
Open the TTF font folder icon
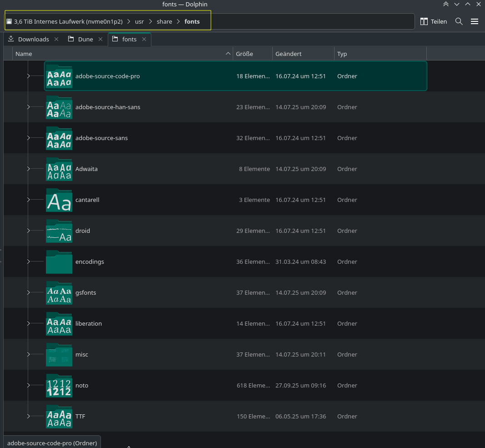59,417
